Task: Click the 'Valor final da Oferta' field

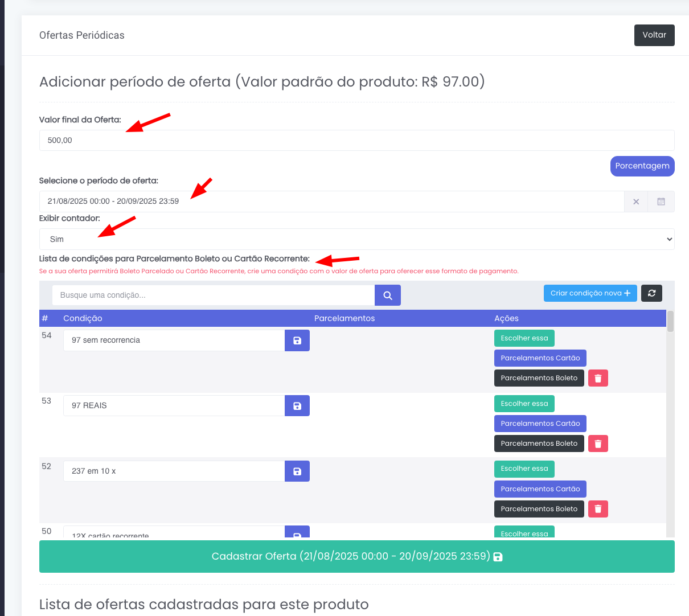Action: (x=356, y=141)
